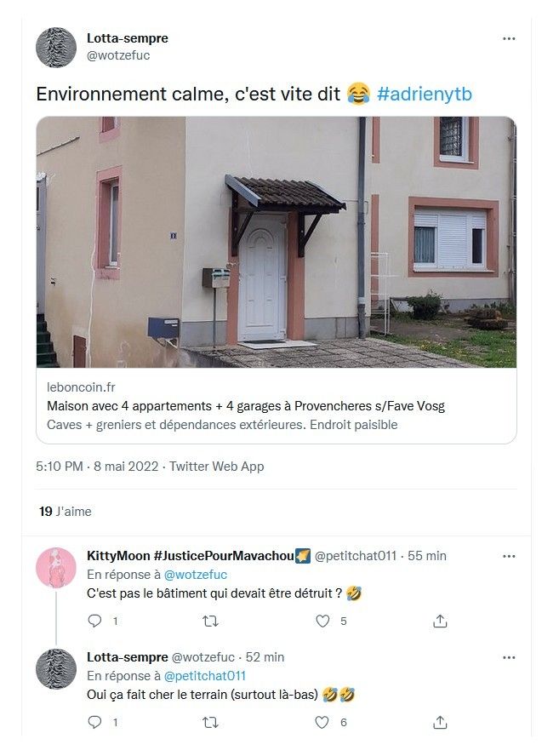Viewport: 559px width, 756px height.
Task: Open tweet timestamp 5:10 PM 8 mai 2022
Action: coord(97,467)
